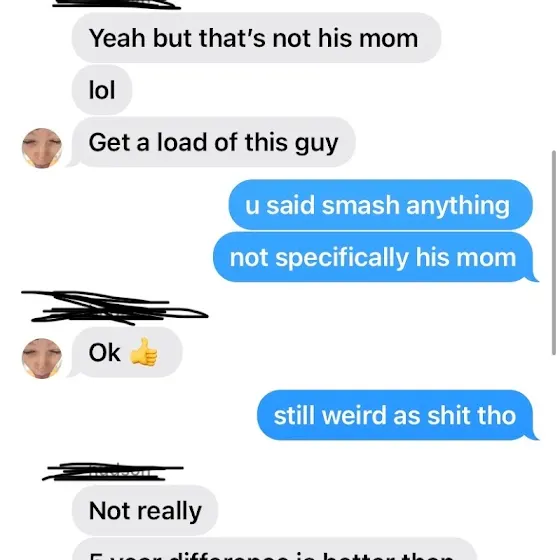Click the scribbled name at the top
The width and height of the screenshot is (560, 560).
tap(116, 4)
